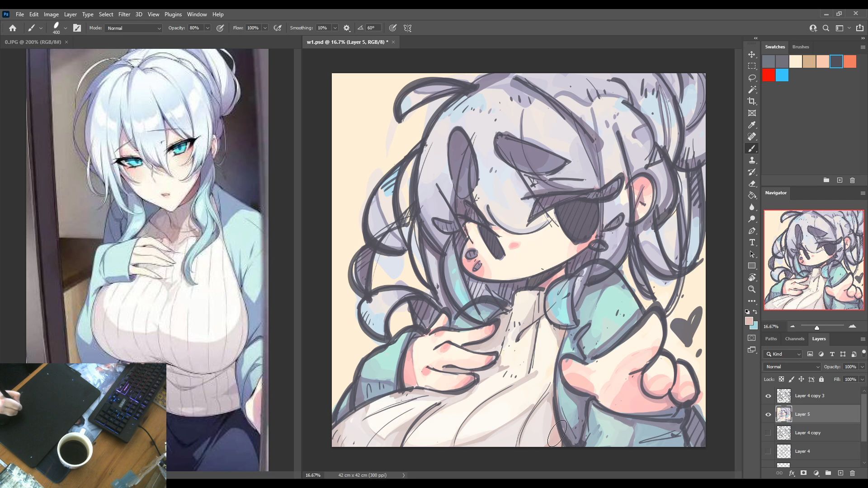Open the brush Opacity slider dropdown
The height and width of the screenshot is (488, 868).
tap(208, 28)
